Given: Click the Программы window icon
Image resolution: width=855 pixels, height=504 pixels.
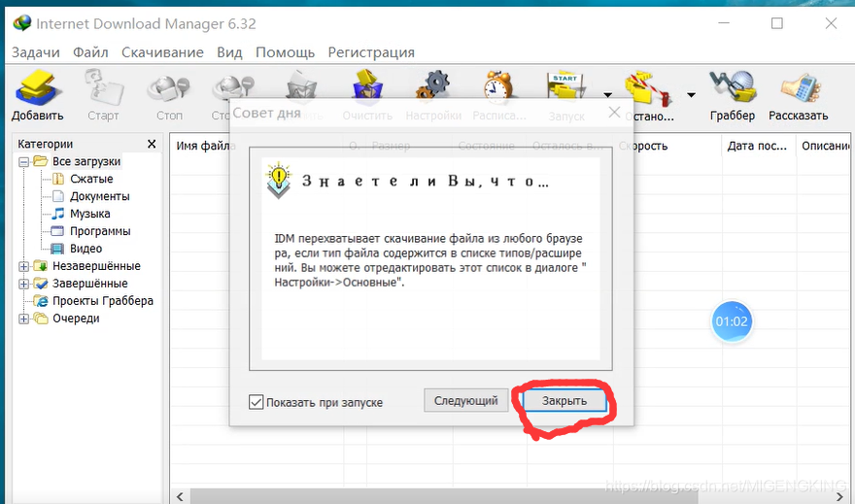Looking at the screenshot, I should 57,231.
